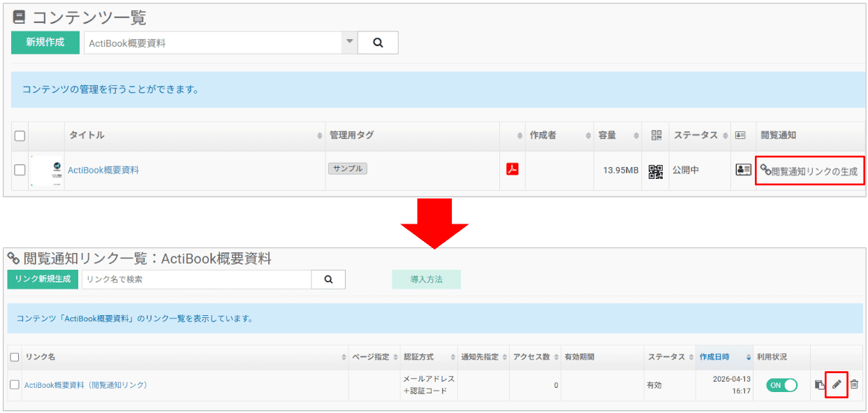The width and height of the screenshot is (868, 413).
Task: Click the magnifier search button beside content dropdown
Action: coord(378,43)
